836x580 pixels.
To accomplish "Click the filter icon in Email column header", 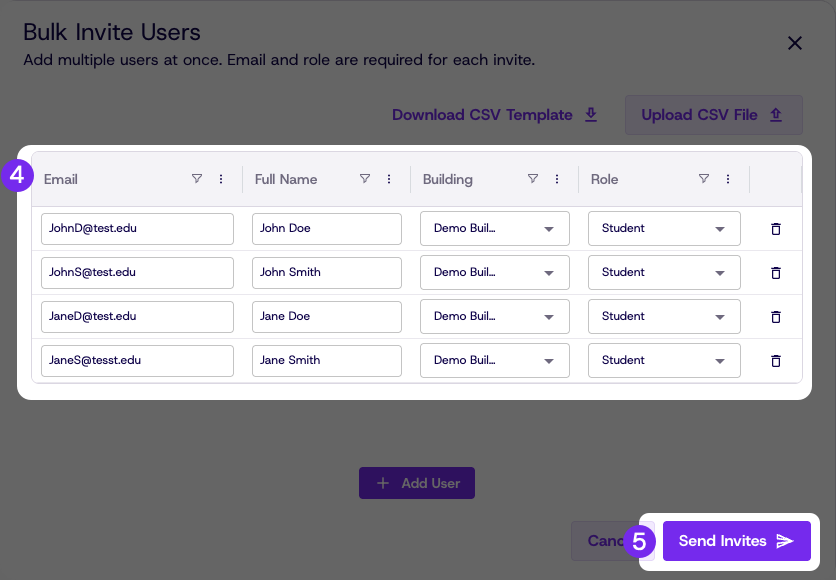I will [x=197, y=179].
